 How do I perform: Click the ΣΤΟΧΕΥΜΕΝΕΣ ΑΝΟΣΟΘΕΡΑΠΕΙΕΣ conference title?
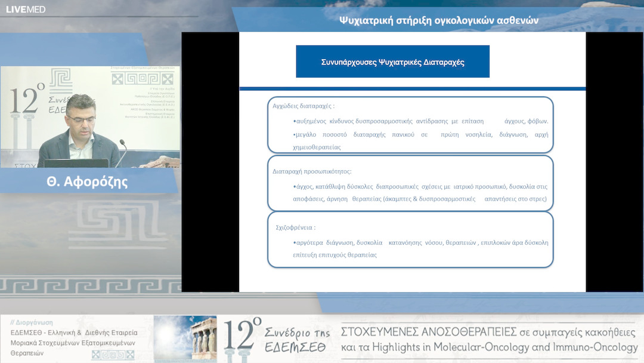click(489, 331)
